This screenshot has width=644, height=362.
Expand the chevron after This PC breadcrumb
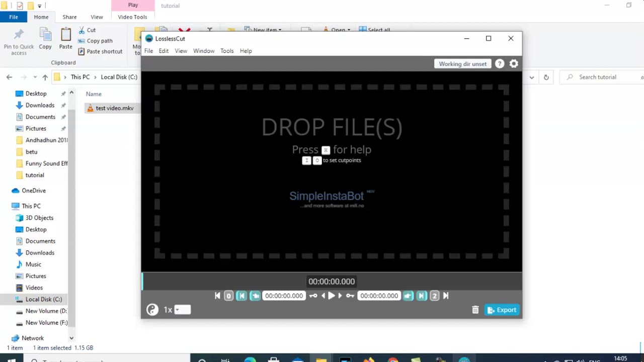click(95, 77)
